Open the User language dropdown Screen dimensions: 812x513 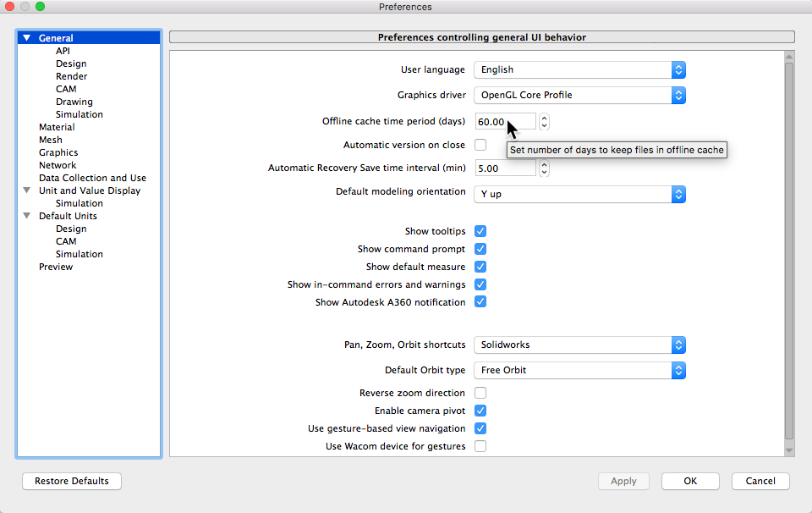pos(579,70)
